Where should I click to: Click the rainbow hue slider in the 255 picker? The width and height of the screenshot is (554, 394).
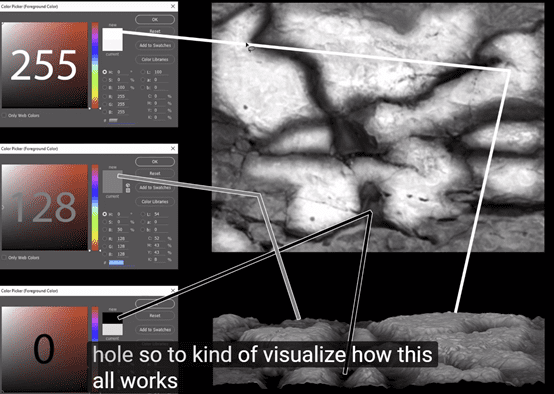[95, 65]
